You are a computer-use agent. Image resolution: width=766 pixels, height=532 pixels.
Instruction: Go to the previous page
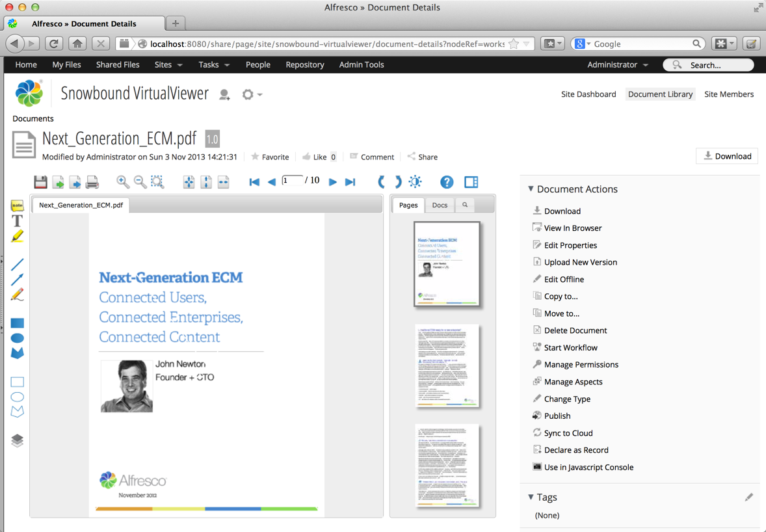pyautogui.click(x=272, y=182)
